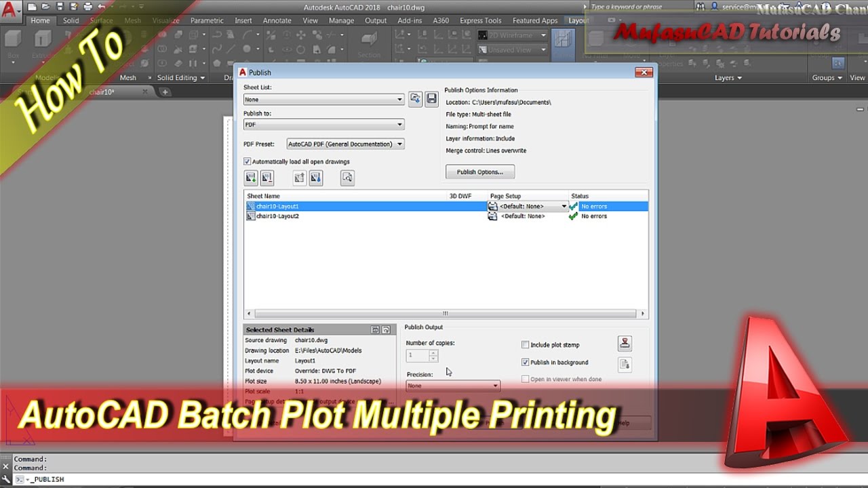Click the Add Sheets icon button
868x488 pixels.
click(251, 178)
